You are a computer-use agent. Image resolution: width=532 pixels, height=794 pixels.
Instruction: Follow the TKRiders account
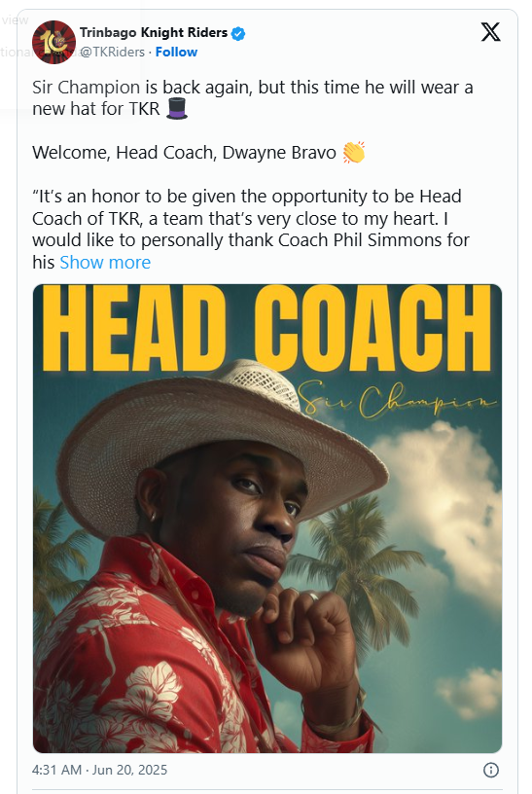click(176, 53)
